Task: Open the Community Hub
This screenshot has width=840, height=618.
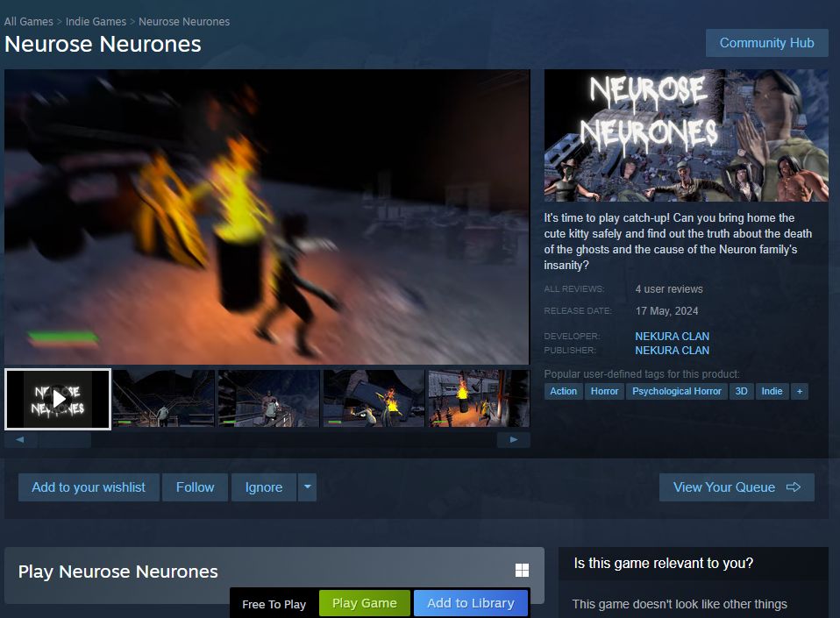Action: click(x=766, y=43)
